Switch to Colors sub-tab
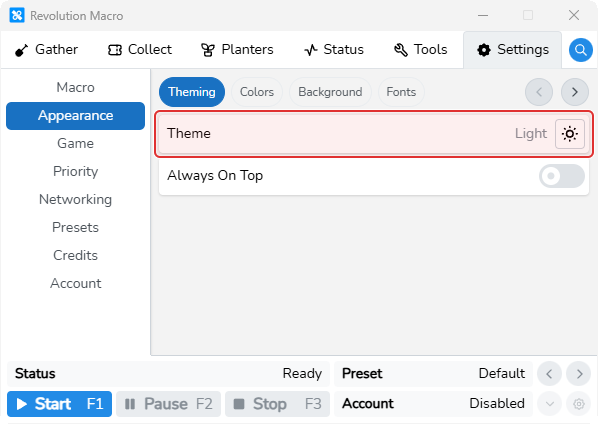 (x=257, y=92)
